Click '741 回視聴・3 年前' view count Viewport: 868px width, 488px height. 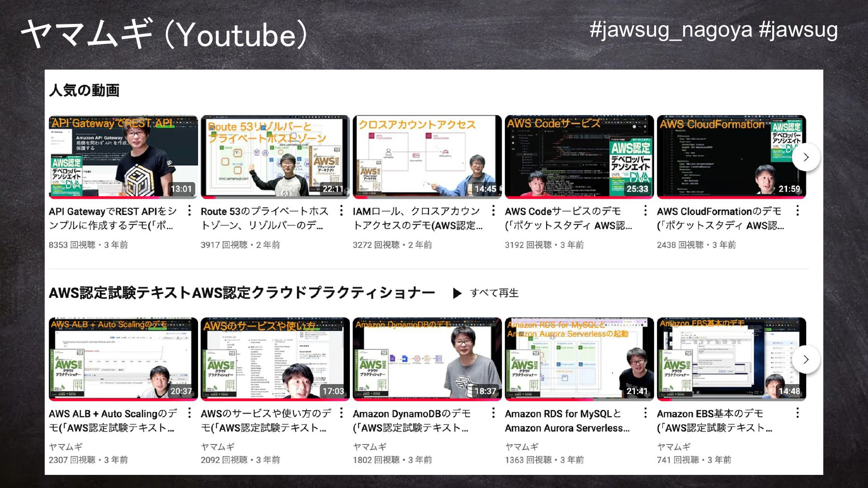[x=694, y=460]
